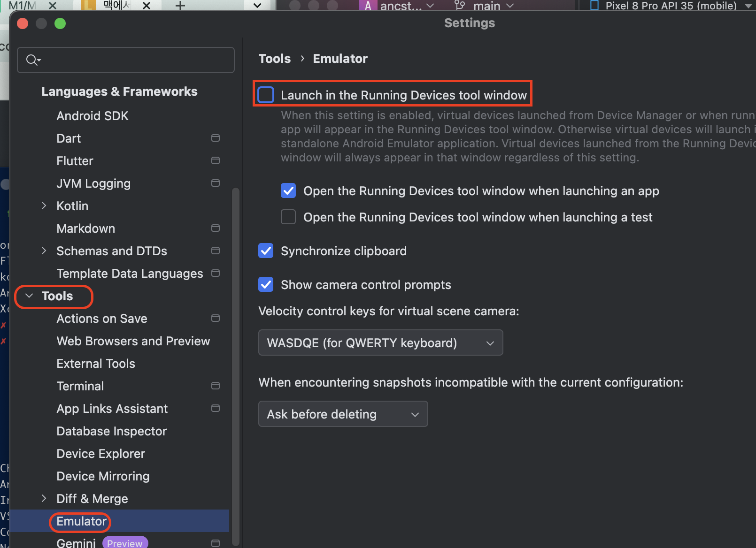
Task: Close the 맥에서 browser tab
Action: coord(147,6)
